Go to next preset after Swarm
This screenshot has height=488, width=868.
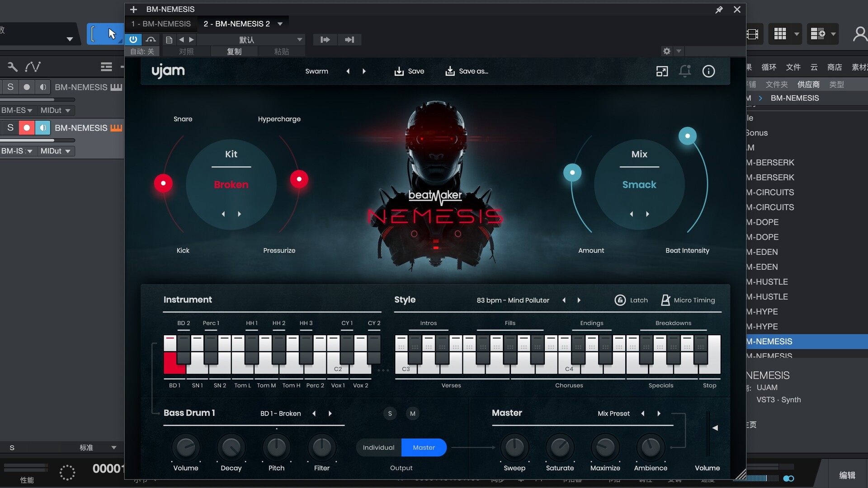click(x=364, y=71)
